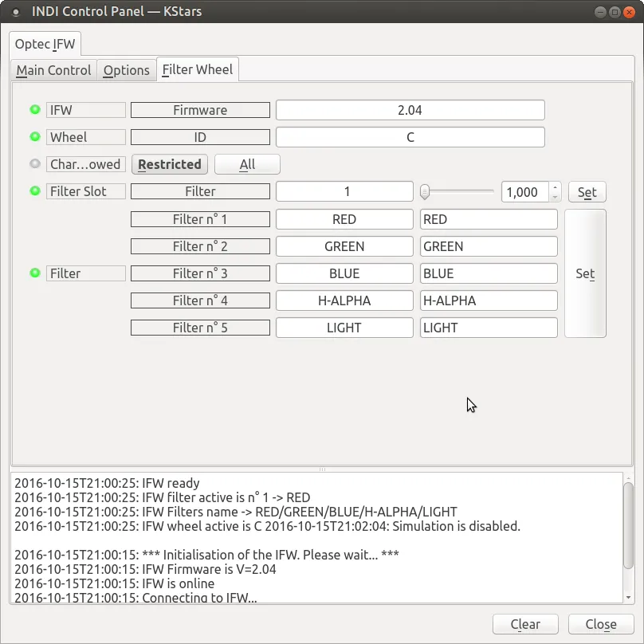Click the green IFW status indicator
Image resolution: width=644 pixels, height=644 pixels.
coord(35,110)
